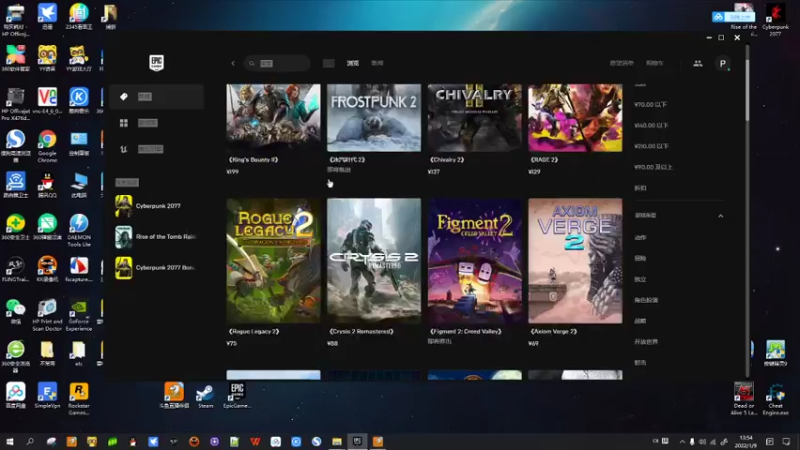Open the DAEMON Tools Lite desktop shortcut
Image resolution: width=800 pixels, height=450 pixels.
point(79,231)
